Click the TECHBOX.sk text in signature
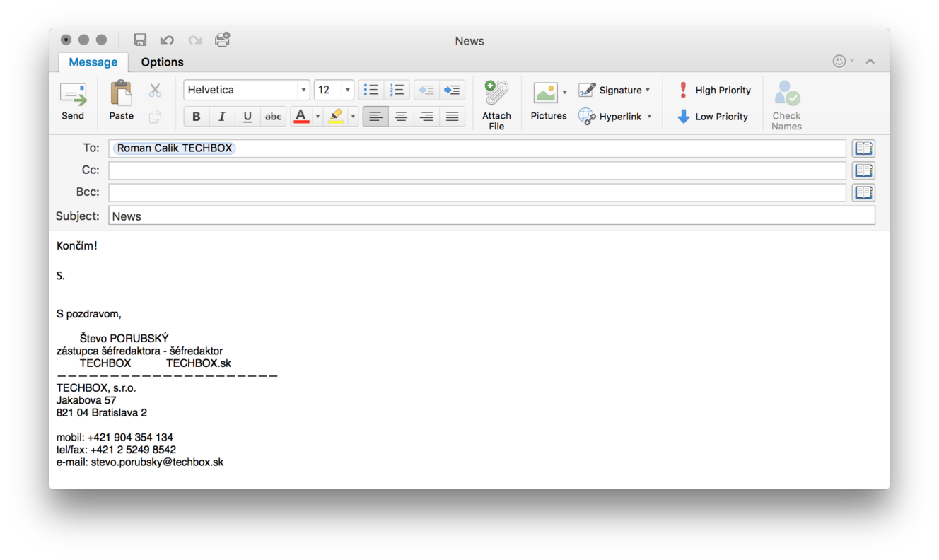 point(199,363)
